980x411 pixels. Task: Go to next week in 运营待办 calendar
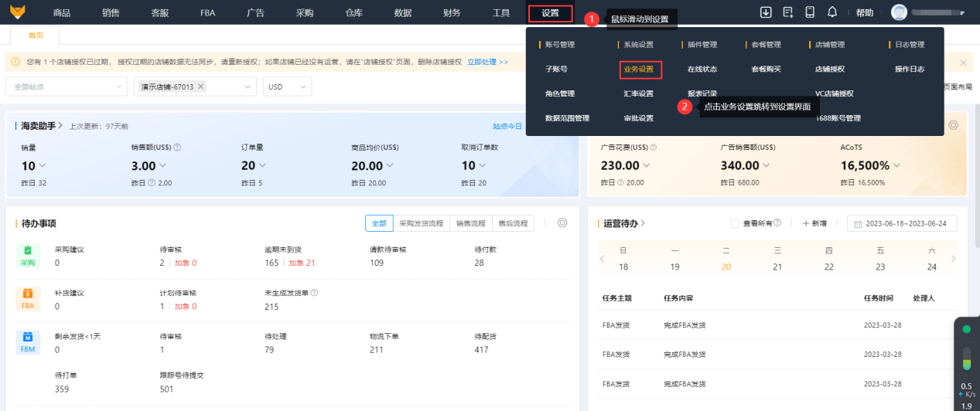tap(953, 259)
